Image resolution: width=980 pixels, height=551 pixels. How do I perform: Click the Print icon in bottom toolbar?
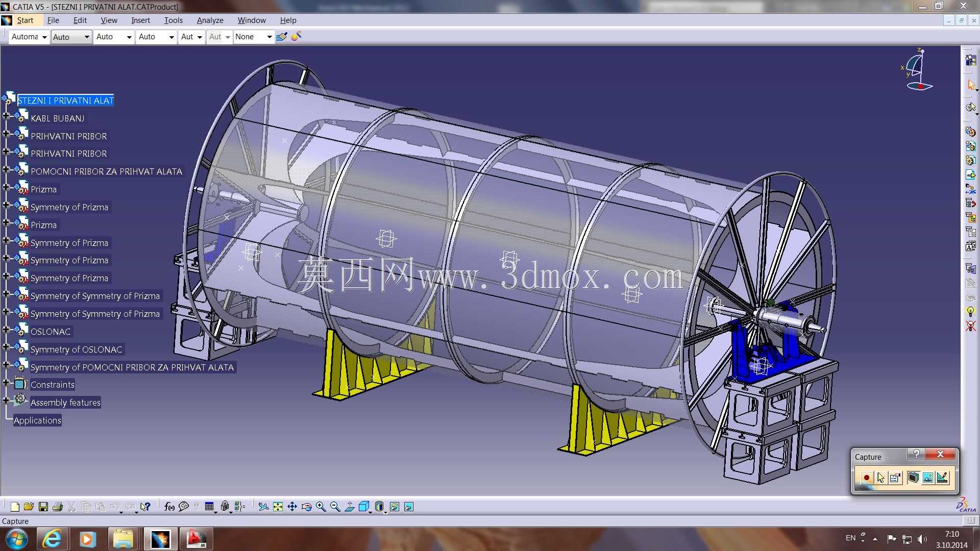[x=58, y=507]
